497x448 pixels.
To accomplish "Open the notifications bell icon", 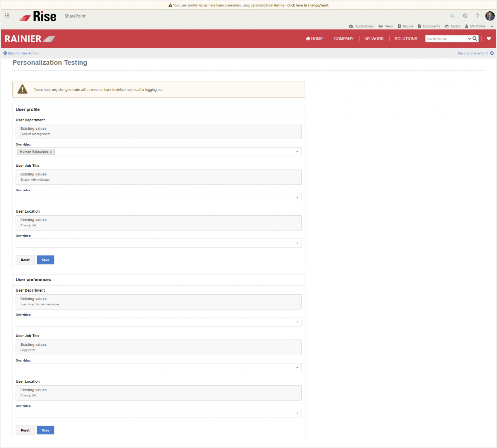I will click(453, 16).
